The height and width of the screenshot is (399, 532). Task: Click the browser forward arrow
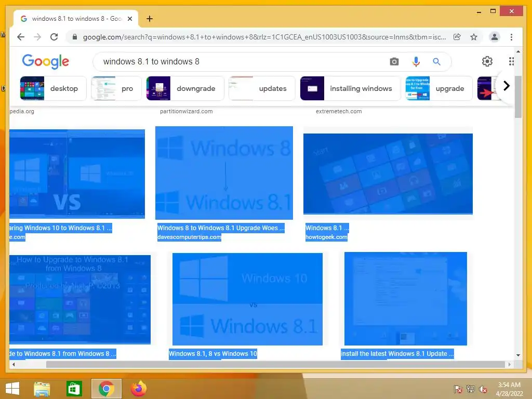pyautogui.click(x=37, y=37)
